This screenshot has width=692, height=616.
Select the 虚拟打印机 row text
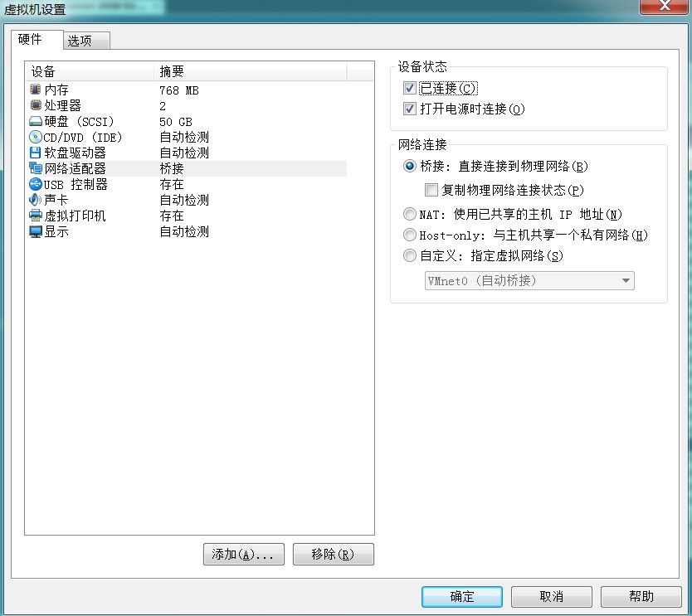click(75, 216)
